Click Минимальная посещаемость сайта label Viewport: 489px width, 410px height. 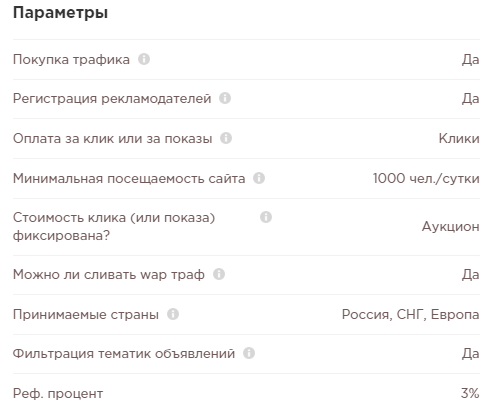click(x=129, y=179)
